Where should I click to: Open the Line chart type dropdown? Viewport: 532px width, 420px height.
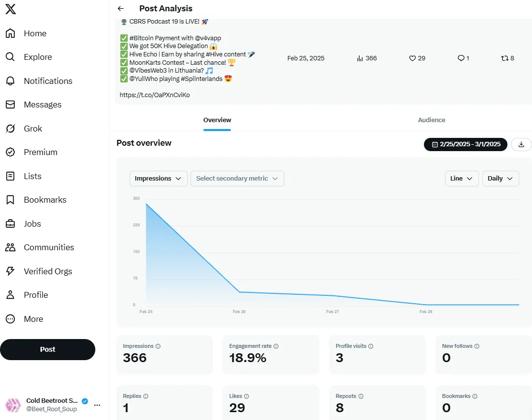click(462, 179)
